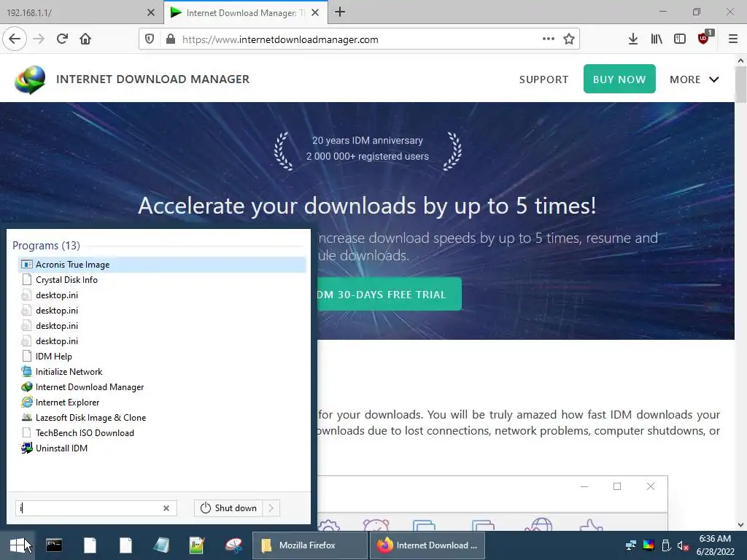Clear the Start menu search with the X
The width and height of the screenshot is (747, 560).
166,508
